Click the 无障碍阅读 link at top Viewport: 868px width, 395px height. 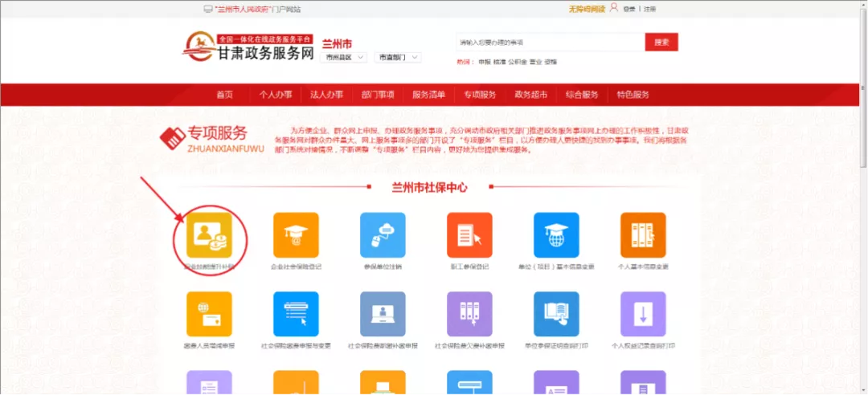(x=585, y=9)
